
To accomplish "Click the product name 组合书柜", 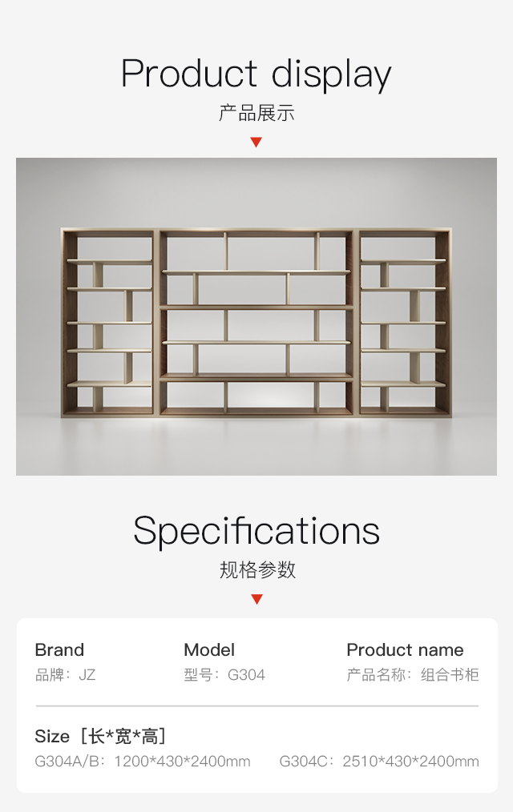I will [450, 674].
